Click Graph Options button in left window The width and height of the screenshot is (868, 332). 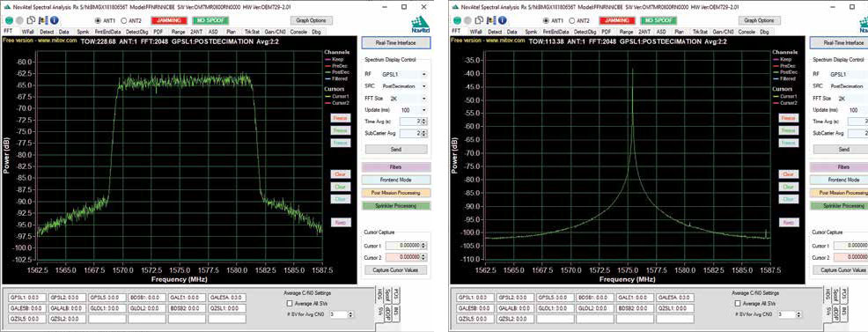pos(311,20)
